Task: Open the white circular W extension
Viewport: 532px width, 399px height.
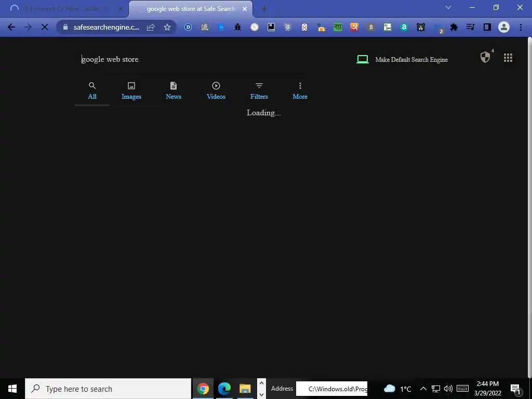Action: tap(255, 27)
